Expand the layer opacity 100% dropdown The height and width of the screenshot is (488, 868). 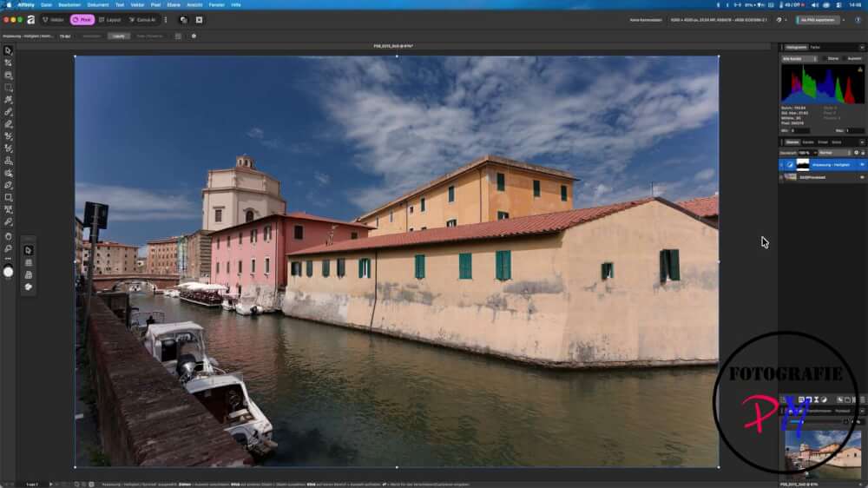[x=806, y=153]
